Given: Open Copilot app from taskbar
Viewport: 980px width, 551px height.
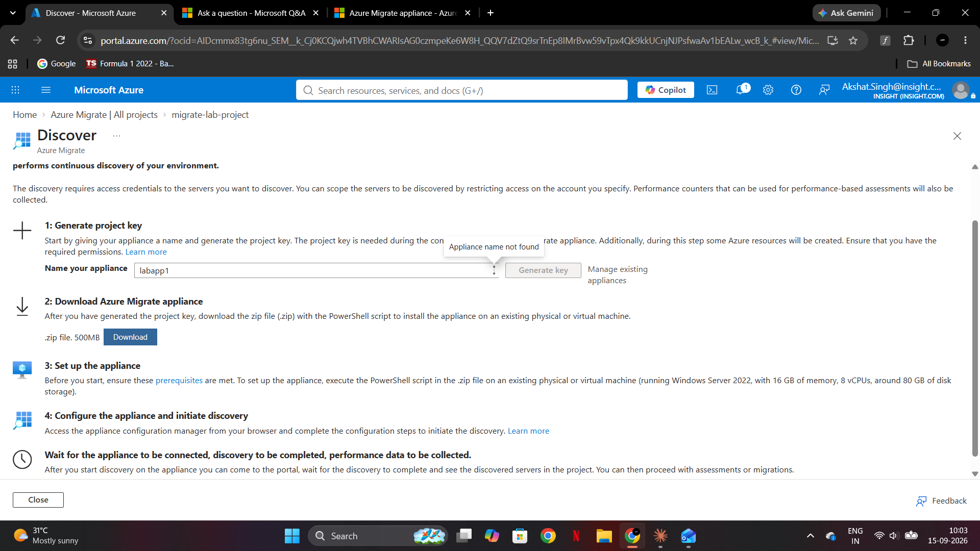Looking at the screenshot, I should 492,536.
